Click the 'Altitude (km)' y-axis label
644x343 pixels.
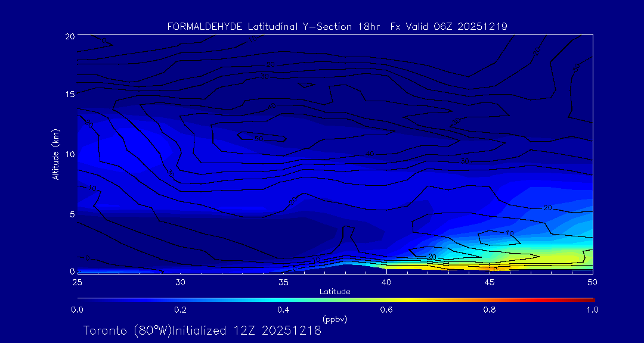(x=55, y=154)
